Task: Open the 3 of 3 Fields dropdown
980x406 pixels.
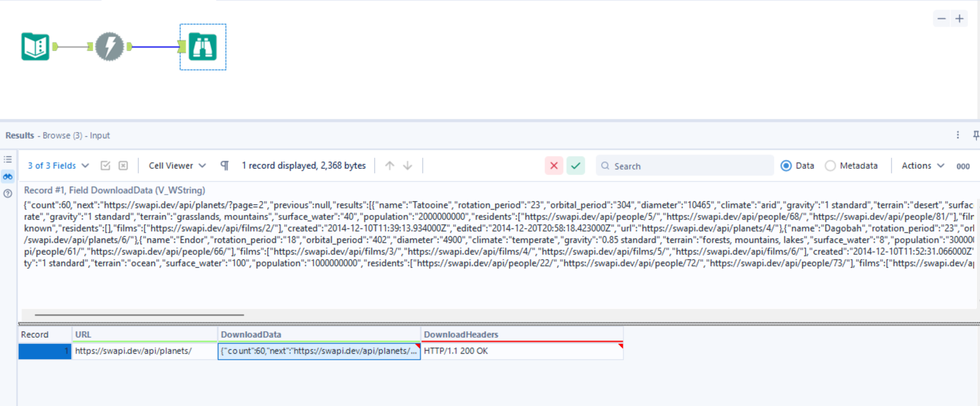Action: pos(58,165)
